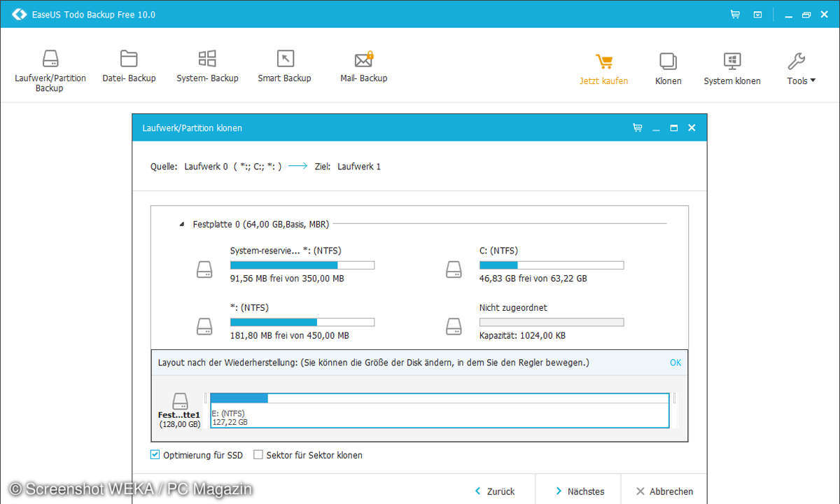Select the C: (NTFS) drive icon
This screenshot has width=840, height=504.
pyautogui.click(x=454, y=269)
